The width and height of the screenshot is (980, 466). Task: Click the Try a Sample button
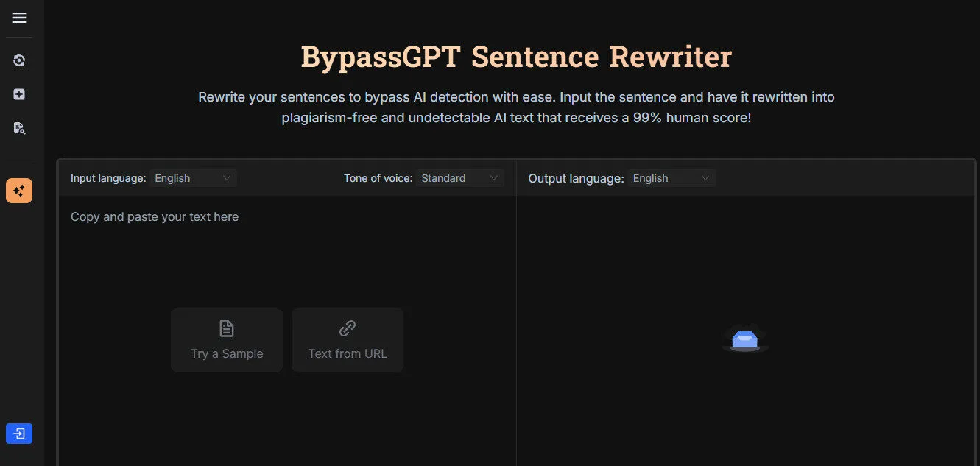(226, 340)
